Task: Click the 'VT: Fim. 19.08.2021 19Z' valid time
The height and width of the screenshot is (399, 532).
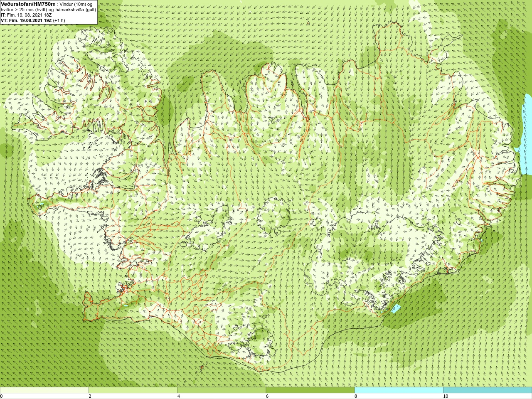Action: (x=26, y=20)
